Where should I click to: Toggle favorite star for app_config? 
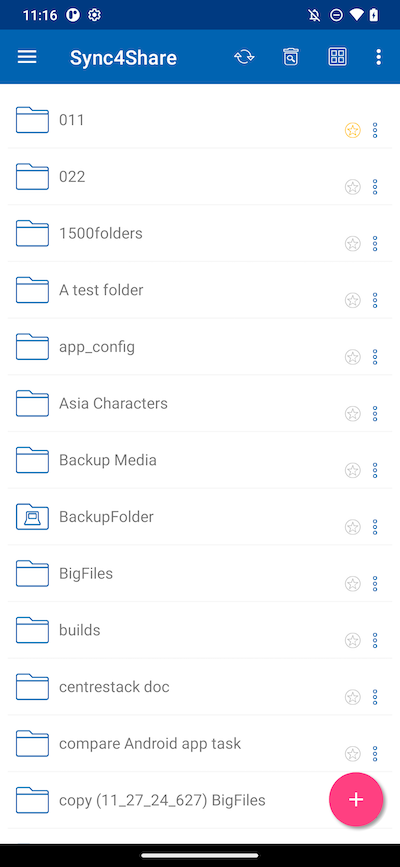coord(352,357)
